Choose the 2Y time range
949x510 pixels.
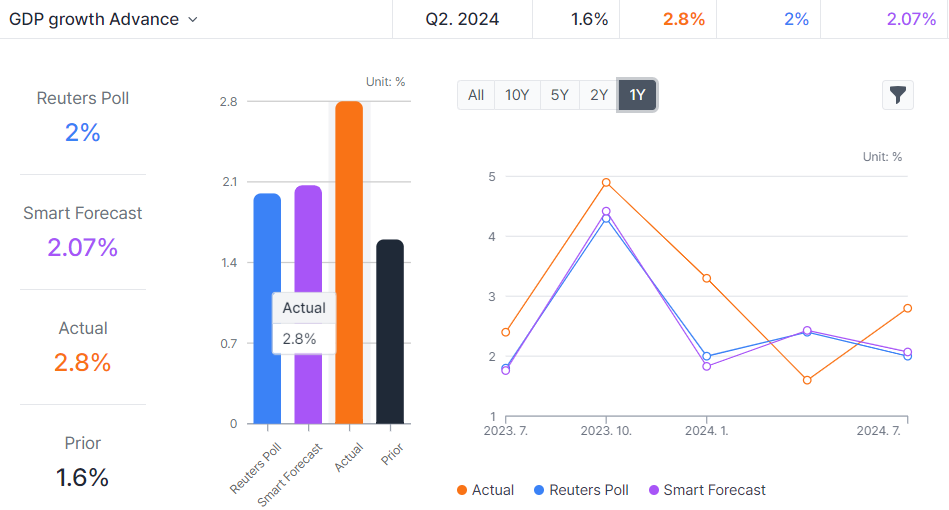click(x=599, y=95)
